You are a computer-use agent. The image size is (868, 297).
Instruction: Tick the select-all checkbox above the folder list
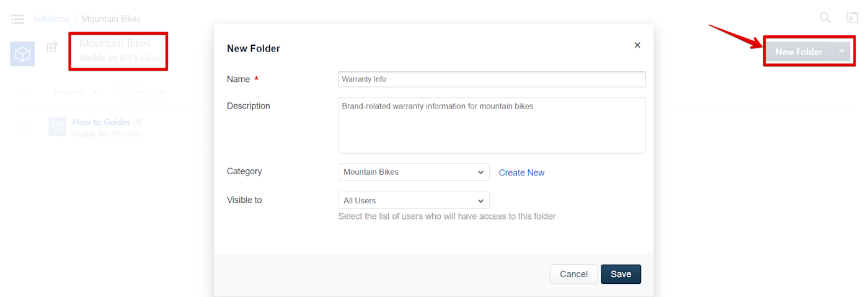click(x=24, y=92)
